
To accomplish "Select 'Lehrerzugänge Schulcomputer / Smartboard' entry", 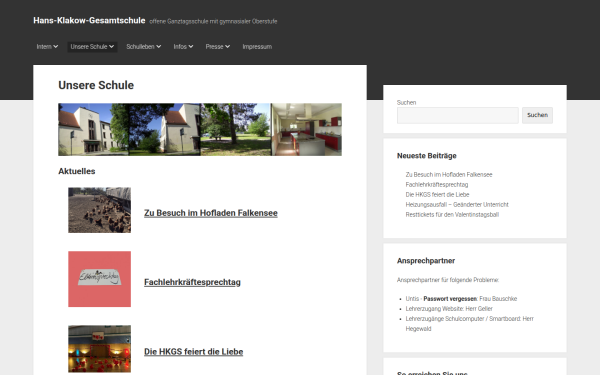I will click(470, 323).
